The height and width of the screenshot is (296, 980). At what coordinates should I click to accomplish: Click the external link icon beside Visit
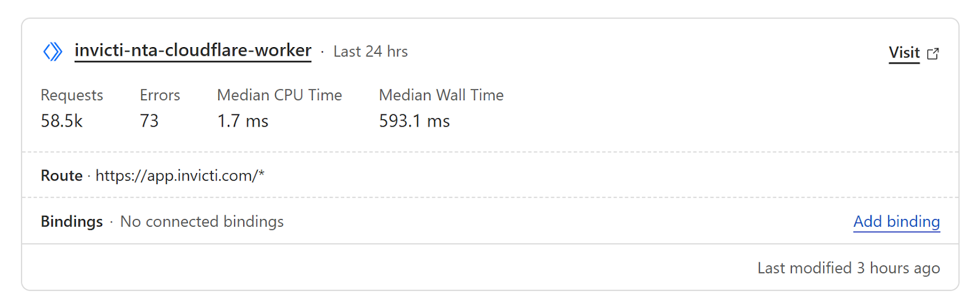click(x=933, y=53)
